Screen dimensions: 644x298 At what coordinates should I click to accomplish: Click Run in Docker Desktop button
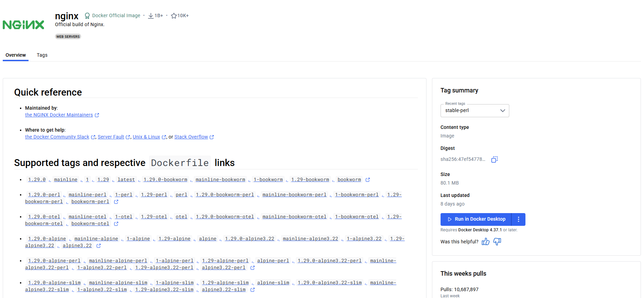click(476, 219)
